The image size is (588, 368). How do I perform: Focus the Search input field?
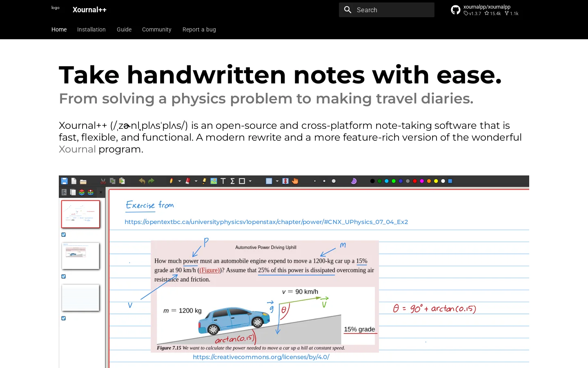pyautogui.click(x=387, y=10)
